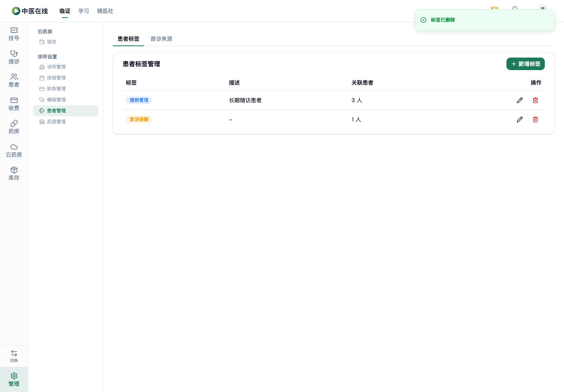This screenshot has width=564, height=392.
Task: Click the 1 人 linked patients cell
Action: (x=356, y=119)
